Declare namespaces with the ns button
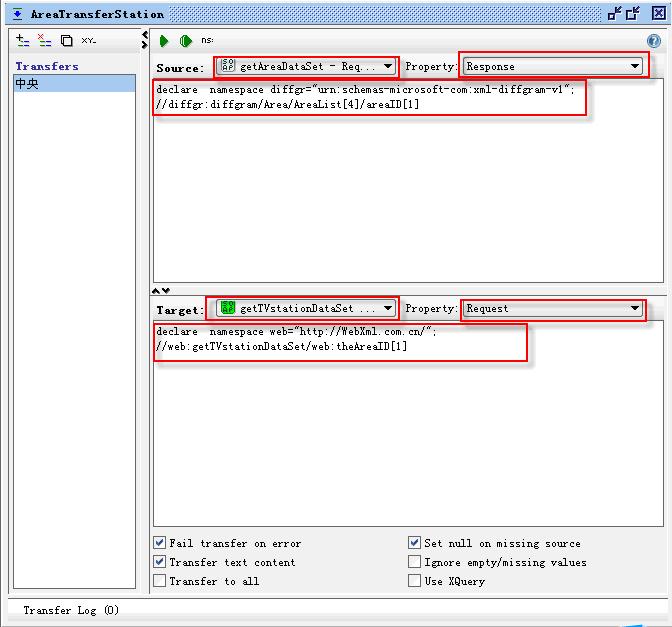 [207, 40]
